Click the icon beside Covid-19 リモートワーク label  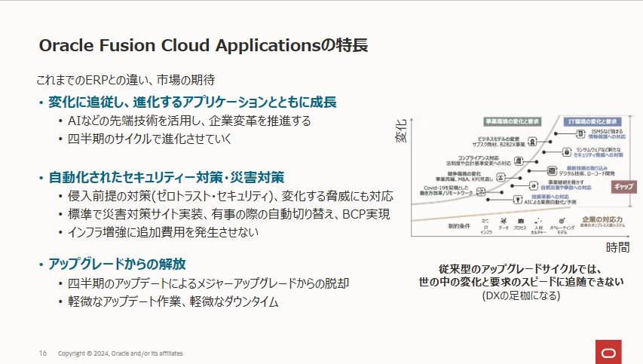point(481,191)
